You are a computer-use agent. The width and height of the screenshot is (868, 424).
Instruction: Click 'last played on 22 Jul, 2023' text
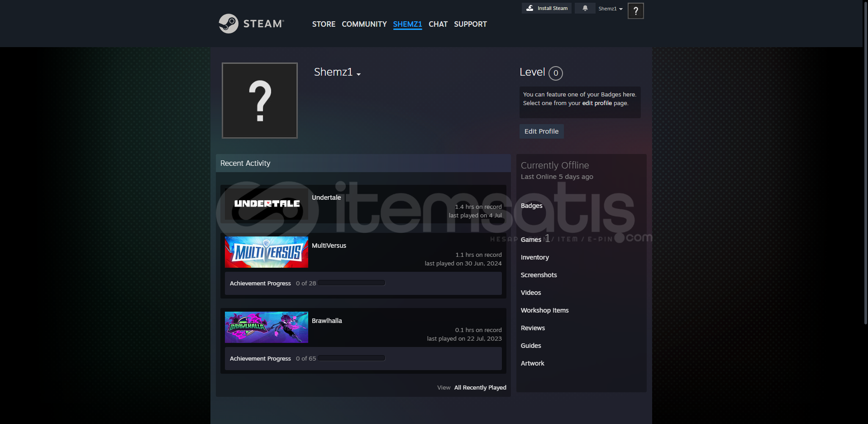(x=464, y=339)
